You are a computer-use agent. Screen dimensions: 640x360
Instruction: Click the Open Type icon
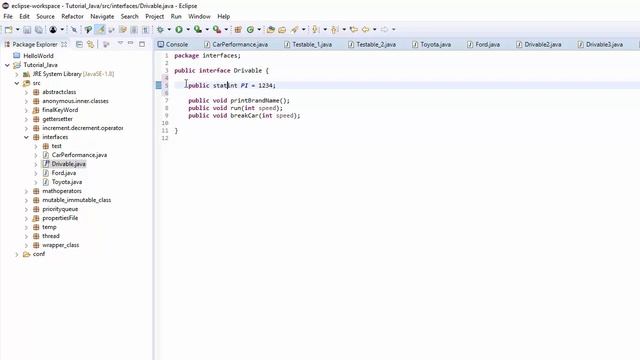coord(270,29)
